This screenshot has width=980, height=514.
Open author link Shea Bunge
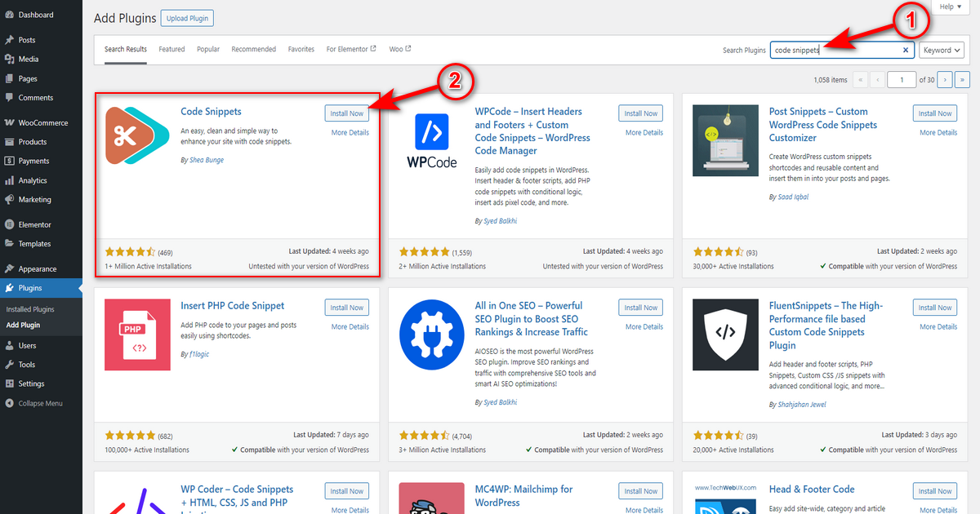click(205, 160)
